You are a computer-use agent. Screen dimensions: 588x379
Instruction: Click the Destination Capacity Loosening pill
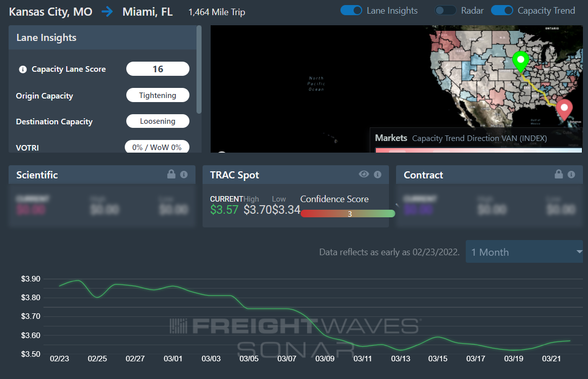tap(158, 121)
